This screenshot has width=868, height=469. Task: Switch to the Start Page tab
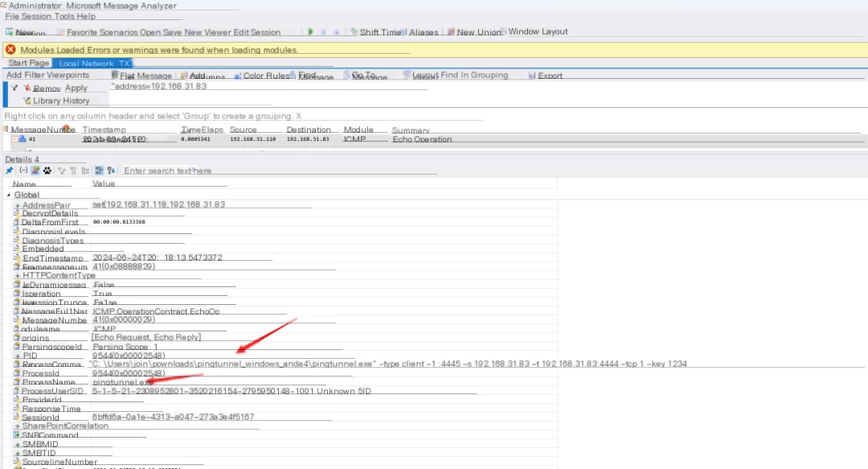point(29,64)
